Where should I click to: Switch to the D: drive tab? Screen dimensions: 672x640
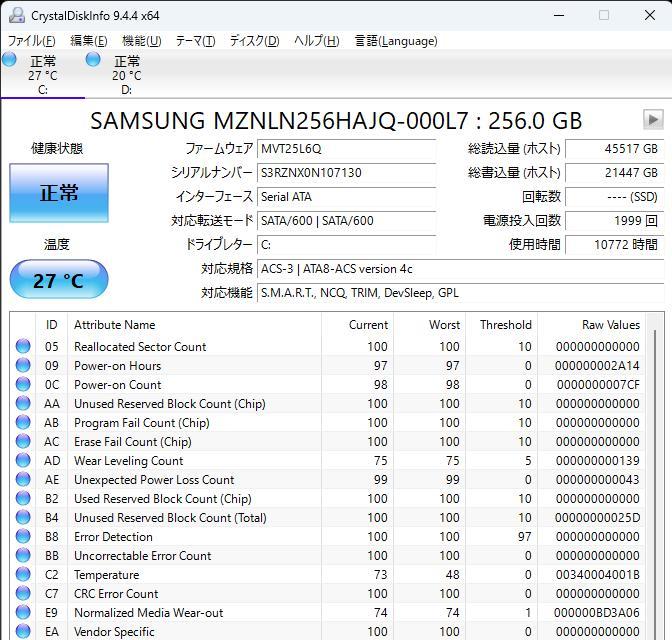[x=126, y=75]
